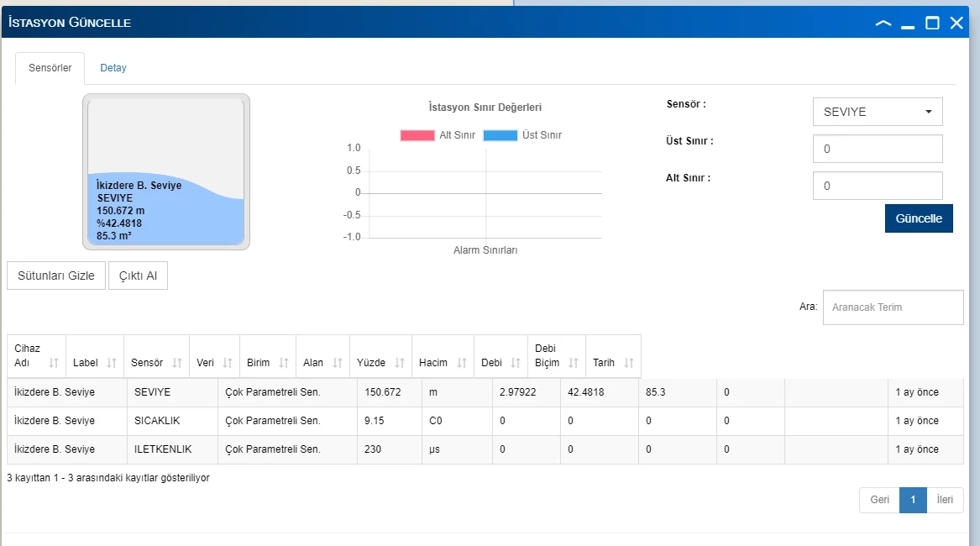Sort the Birim column
The height and width of the screenshot is (546, 980).
click(284, 363)
